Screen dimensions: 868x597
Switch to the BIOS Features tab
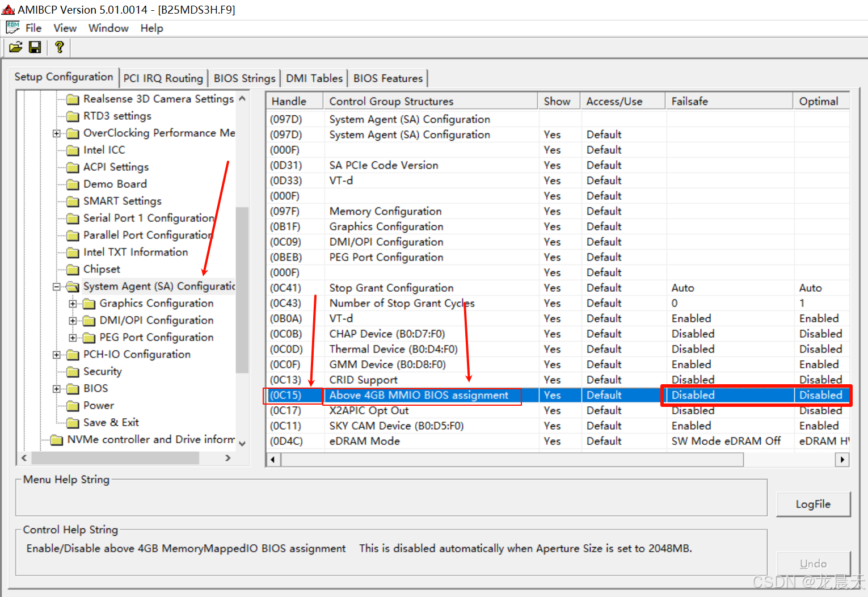click(x=388, y=78)
